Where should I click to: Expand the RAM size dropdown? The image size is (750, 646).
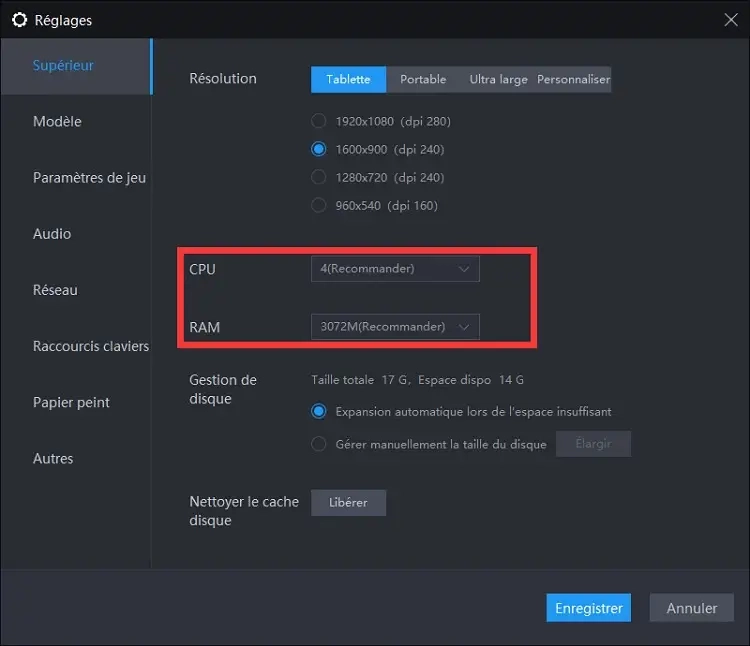coord(395,326)
